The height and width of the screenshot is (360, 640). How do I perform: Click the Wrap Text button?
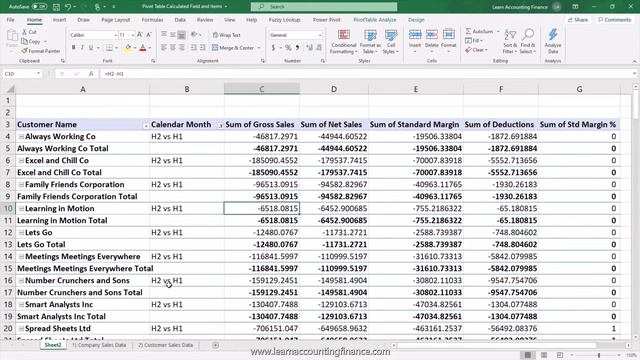click(x=227, y=35)
